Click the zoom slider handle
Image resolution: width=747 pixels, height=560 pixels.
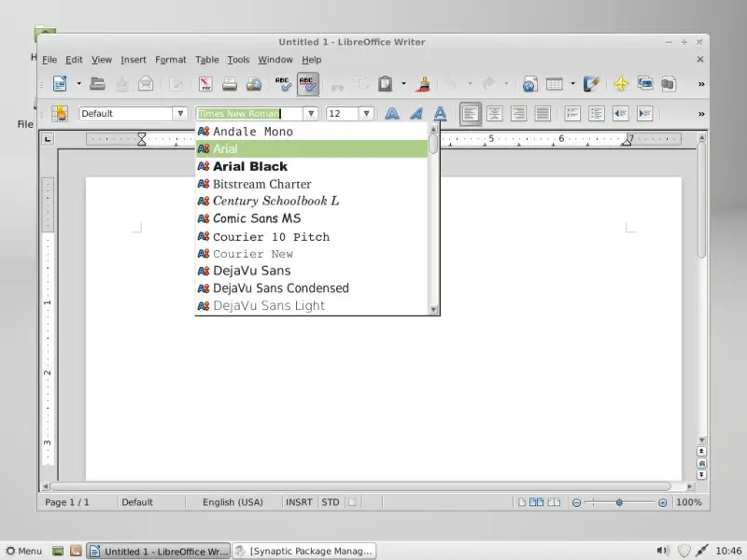click(x=619, y=502)
